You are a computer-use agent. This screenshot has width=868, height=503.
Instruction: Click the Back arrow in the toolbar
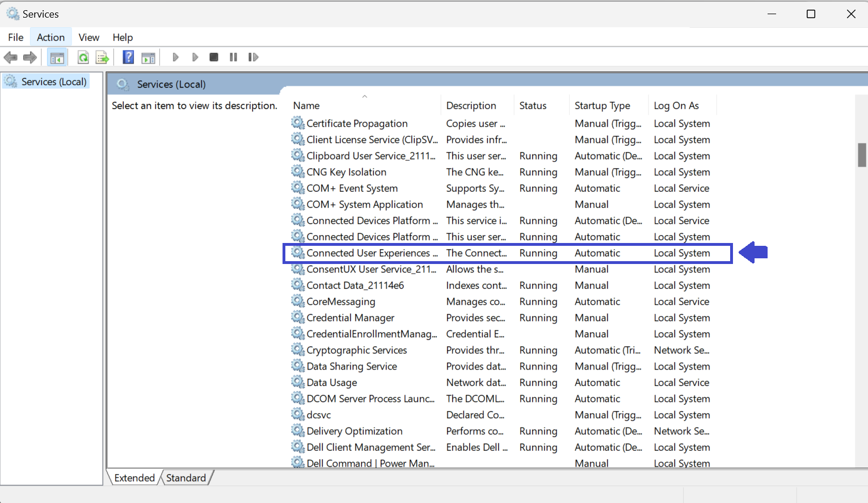point(11,57)
